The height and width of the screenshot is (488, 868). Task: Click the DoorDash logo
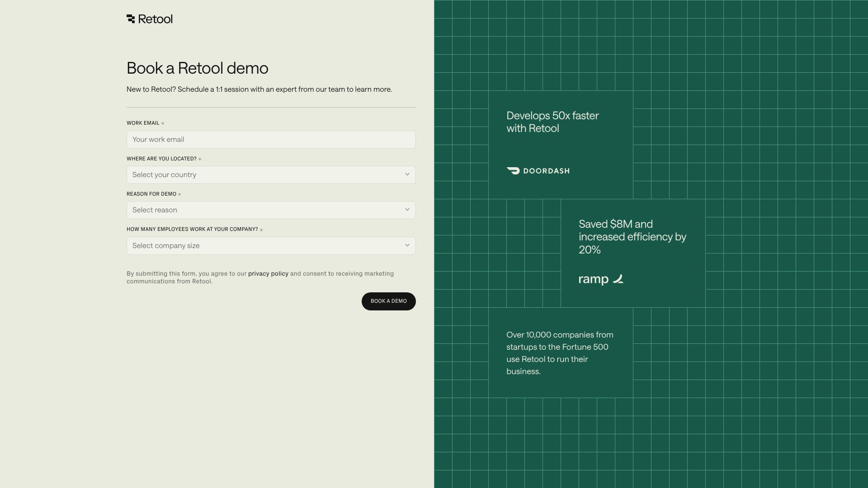click(x=538, y=171)
